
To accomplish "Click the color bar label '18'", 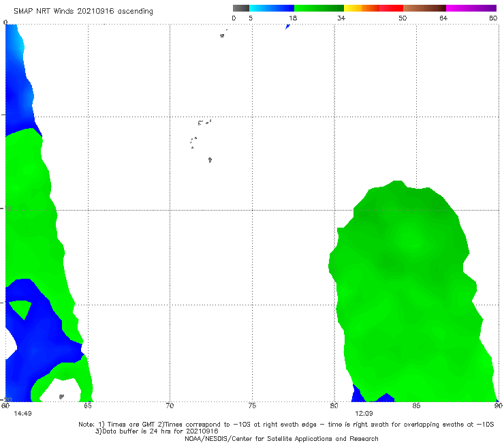I will [x=293, y=18].
